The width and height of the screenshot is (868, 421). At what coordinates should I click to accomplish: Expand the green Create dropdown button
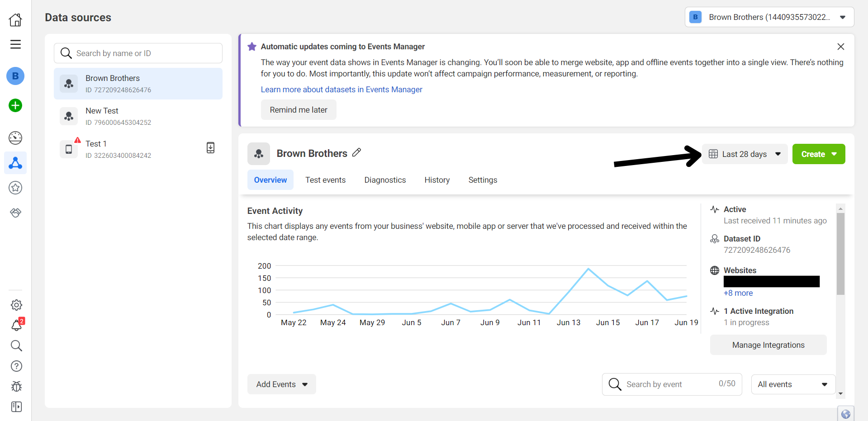click(819, 154)
